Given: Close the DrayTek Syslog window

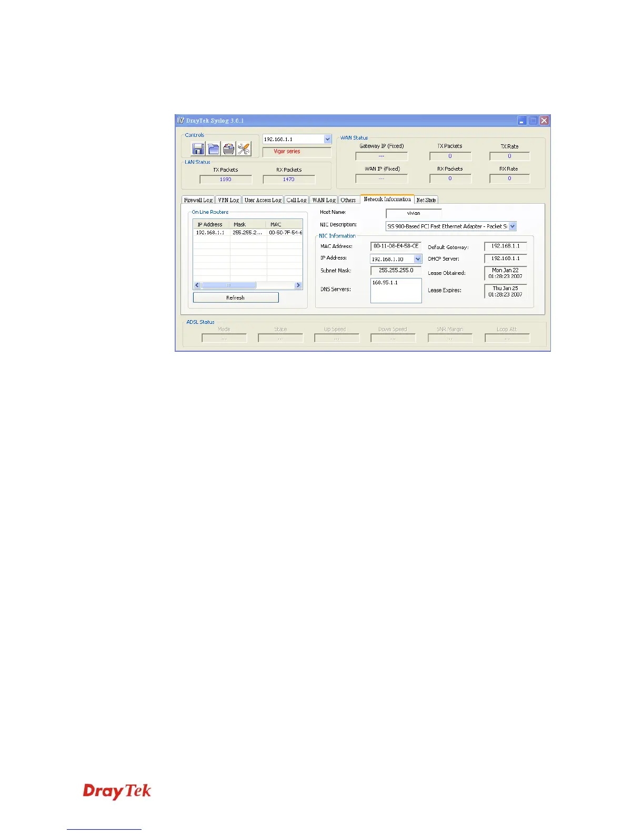Looking at the screenshot, I should coord(544,121).
